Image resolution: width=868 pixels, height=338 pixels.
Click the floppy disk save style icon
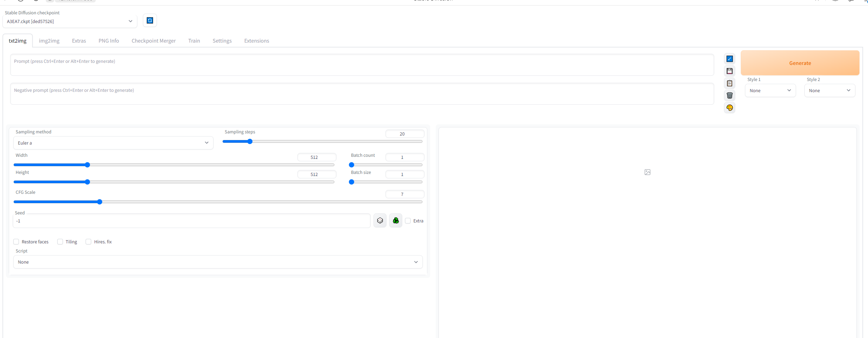click(729, 71)
